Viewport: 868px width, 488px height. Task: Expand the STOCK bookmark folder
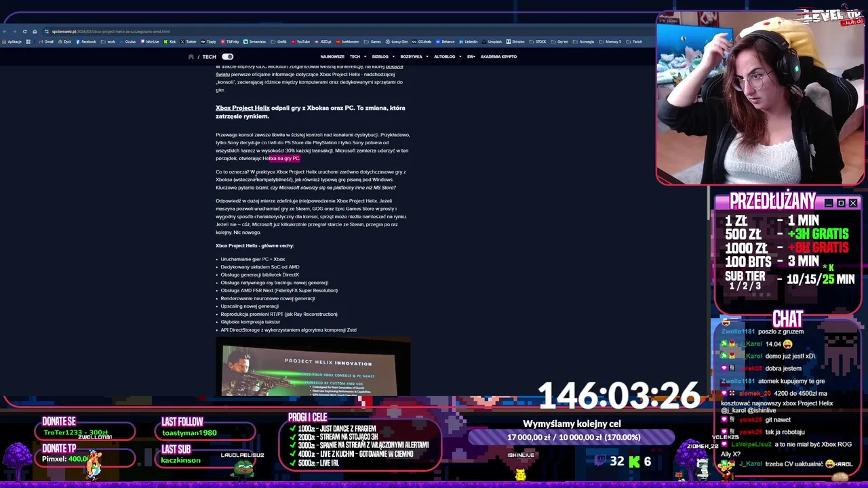coord(537,41)
